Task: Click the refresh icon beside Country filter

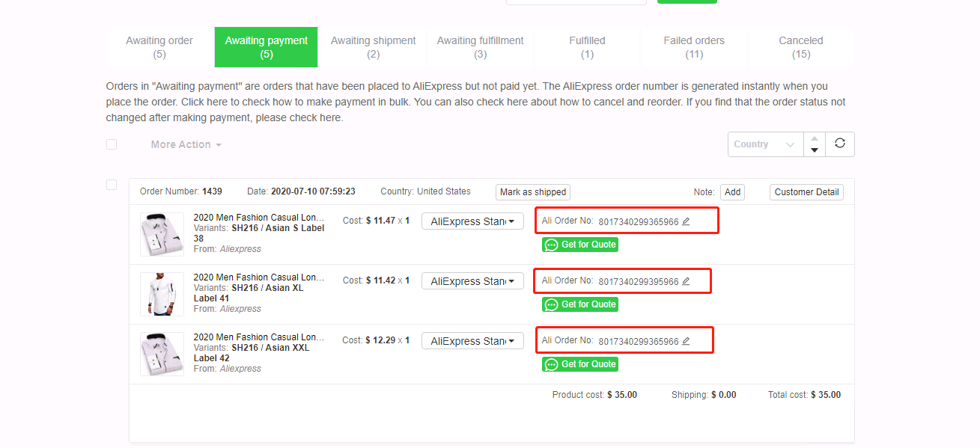Action: pos(840,144)
